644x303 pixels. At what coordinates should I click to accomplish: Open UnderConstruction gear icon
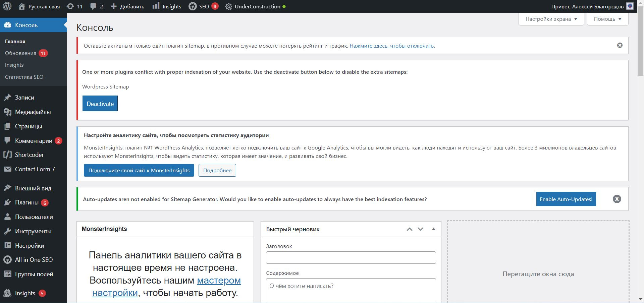(x=229, y=6)
